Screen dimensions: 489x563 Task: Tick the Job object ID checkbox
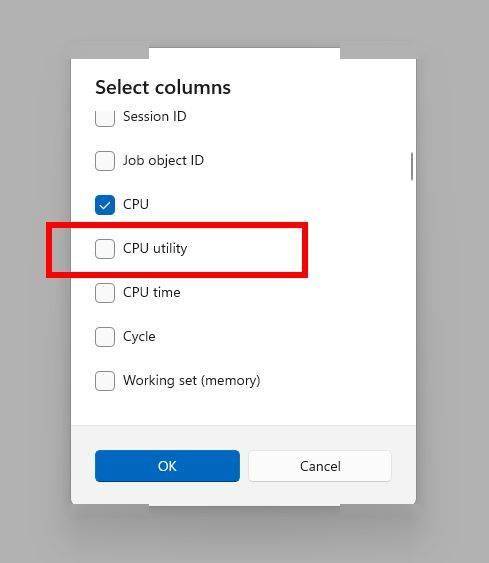click(x=105, y=161)
